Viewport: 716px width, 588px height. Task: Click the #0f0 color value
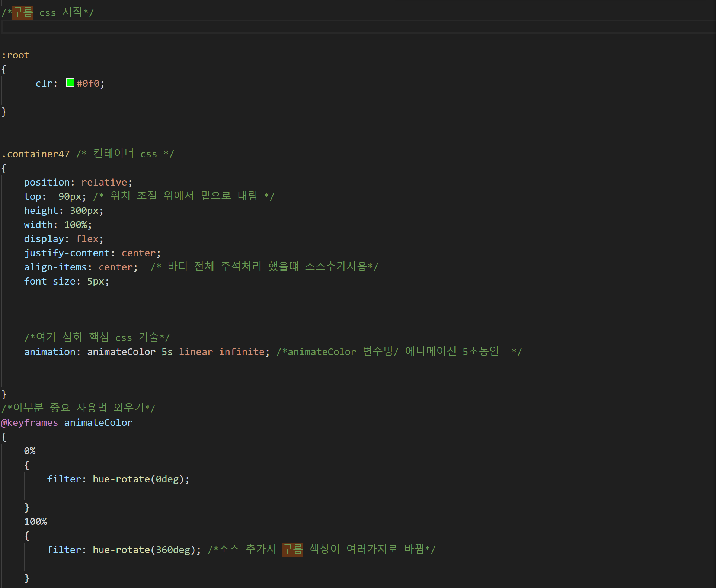pos(88,83)
